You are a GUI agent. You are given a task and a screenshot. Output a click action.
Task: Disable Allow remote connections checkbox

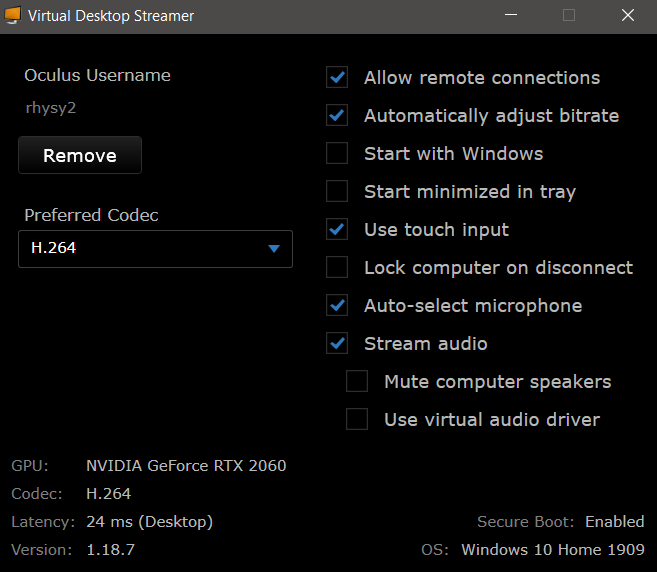337,78
